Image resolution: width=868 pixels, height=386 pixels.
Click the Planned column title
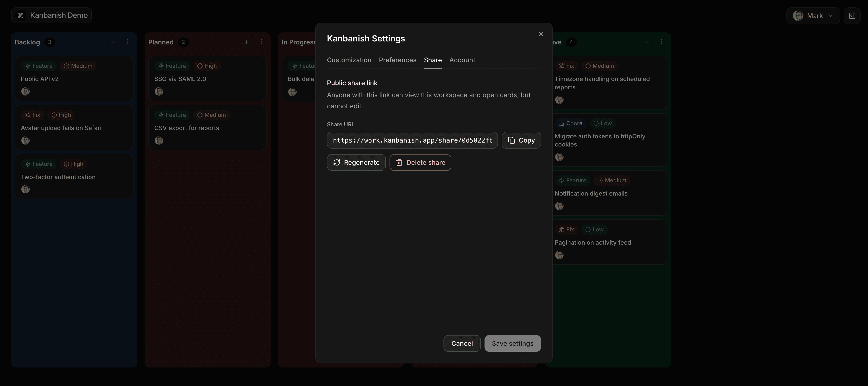point(161,42)
